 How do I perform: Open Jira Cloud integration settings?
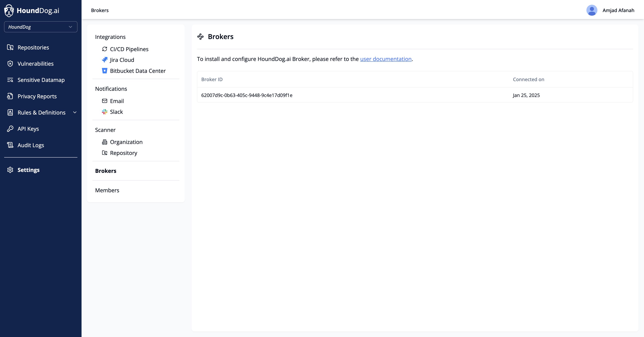(x=122, y=60)
